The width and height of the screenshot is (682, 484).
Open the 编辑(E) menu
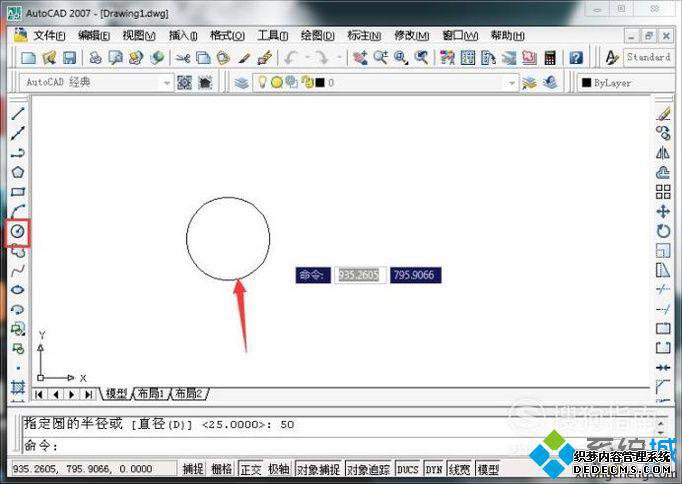point(94,35)
